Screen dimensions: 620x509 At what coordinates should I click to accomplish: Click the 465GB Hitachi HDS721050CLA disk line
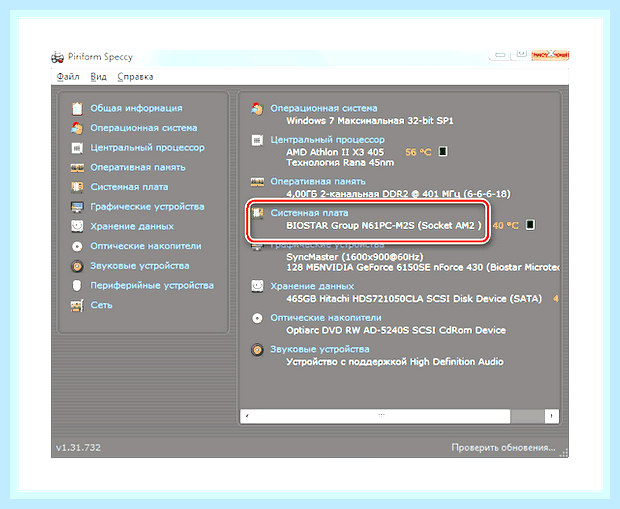pyautogui.click(x=414, y=299)
